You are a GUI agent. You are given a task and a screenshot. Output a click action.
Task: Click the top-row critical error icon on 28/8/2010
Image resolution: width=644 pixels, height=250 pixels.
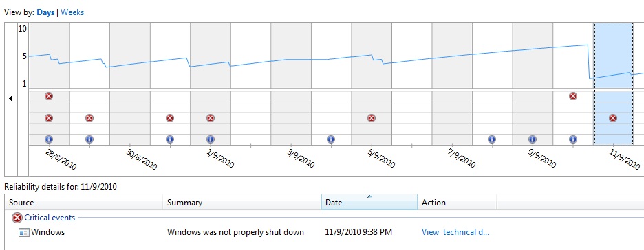[49, 96]
